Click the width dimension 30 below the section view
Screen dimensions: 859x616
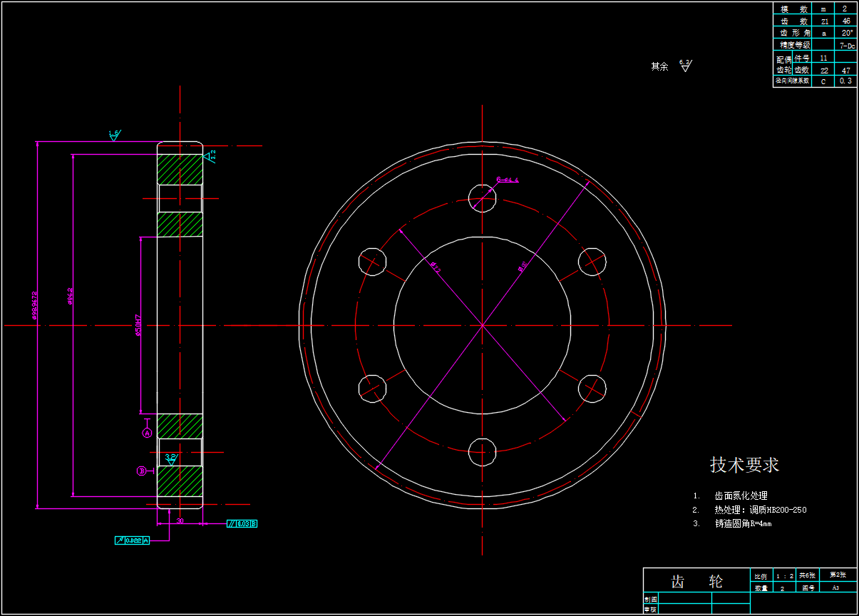[180, 521]
